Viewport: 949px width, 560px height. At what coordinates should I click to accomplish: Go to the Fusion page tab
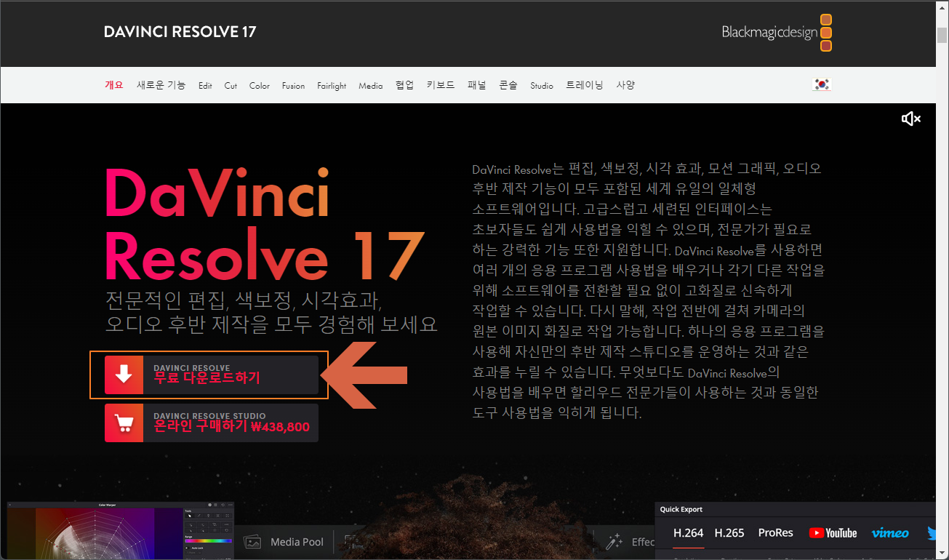click(x=294, y=86)
